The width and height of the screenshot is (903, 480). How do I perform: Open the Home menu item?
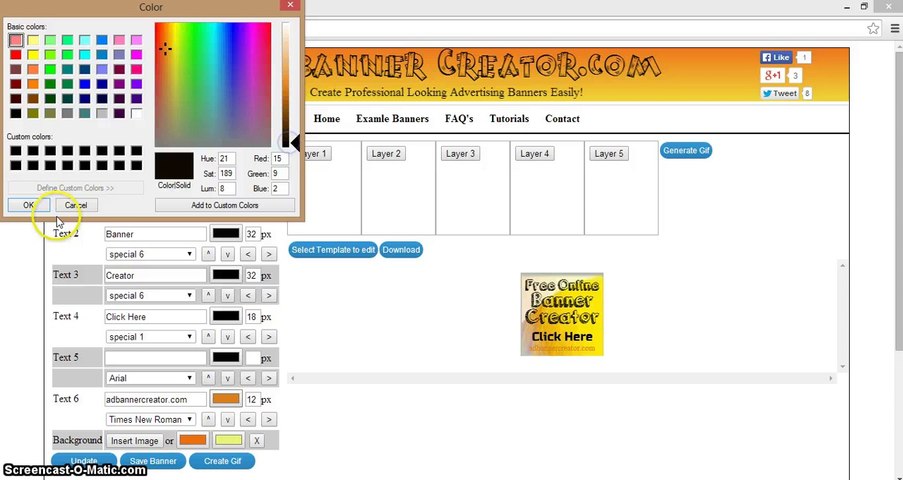[327, 119]
